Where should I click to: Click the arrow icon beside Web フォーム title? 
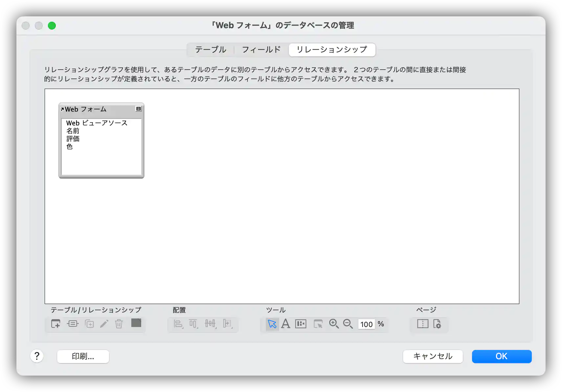(x=62, y=109)
